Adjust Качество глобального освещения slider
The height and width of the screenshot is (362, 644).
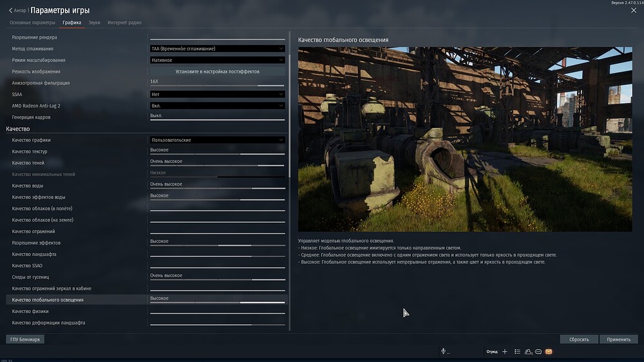coord(217,303)
